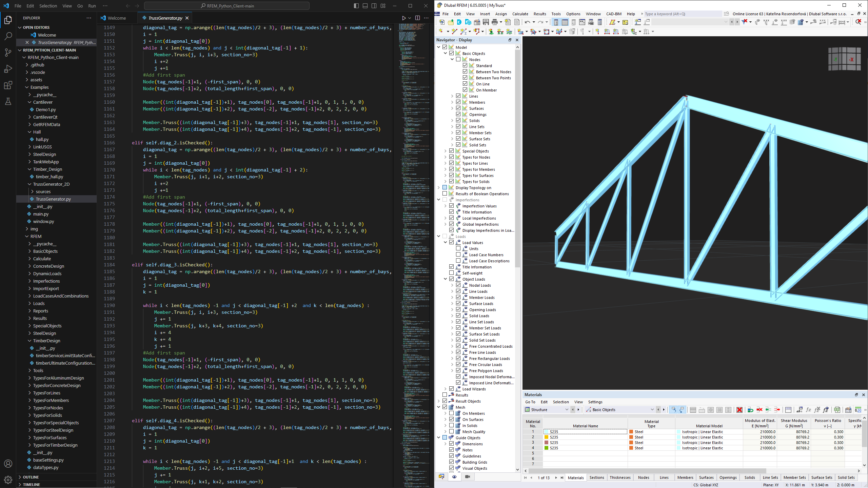
Task: Click the Calculate menu in RFEM
Action: click(x=519, y=13)
